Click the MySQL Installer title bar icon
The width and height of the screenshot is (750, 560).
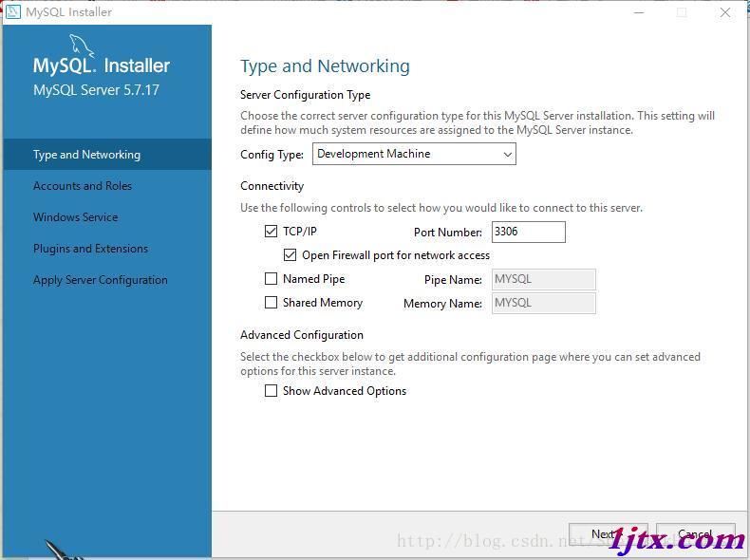tap(13, 11)
